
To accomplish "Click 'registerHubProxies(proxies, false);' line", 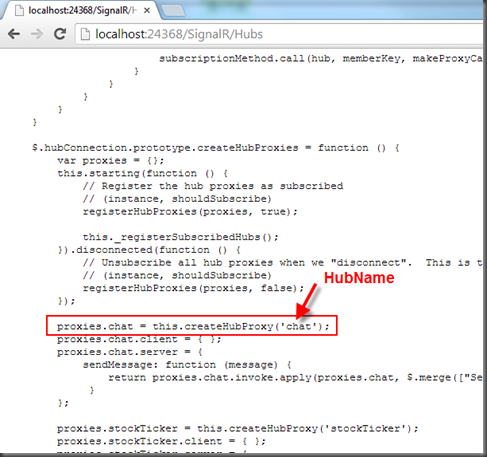I will (x=193, y=288).
